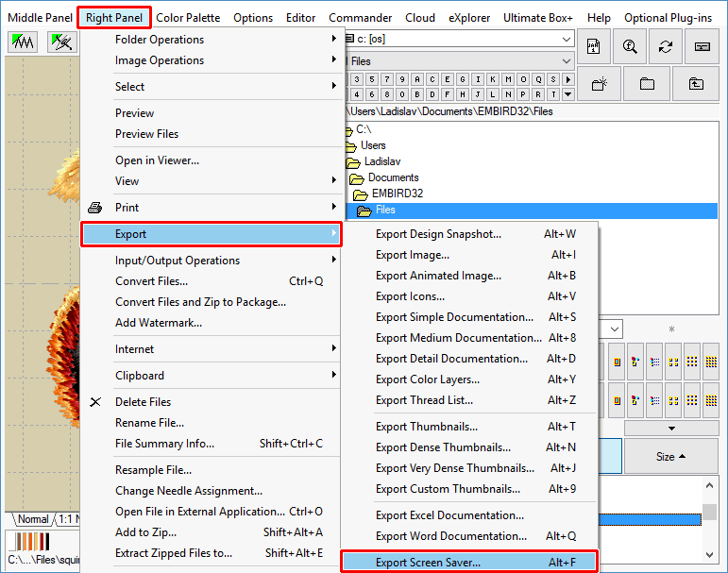Click the needle stitch toolbar icon
This screenshot has height=573, width=728.
[x=61, y=42]
